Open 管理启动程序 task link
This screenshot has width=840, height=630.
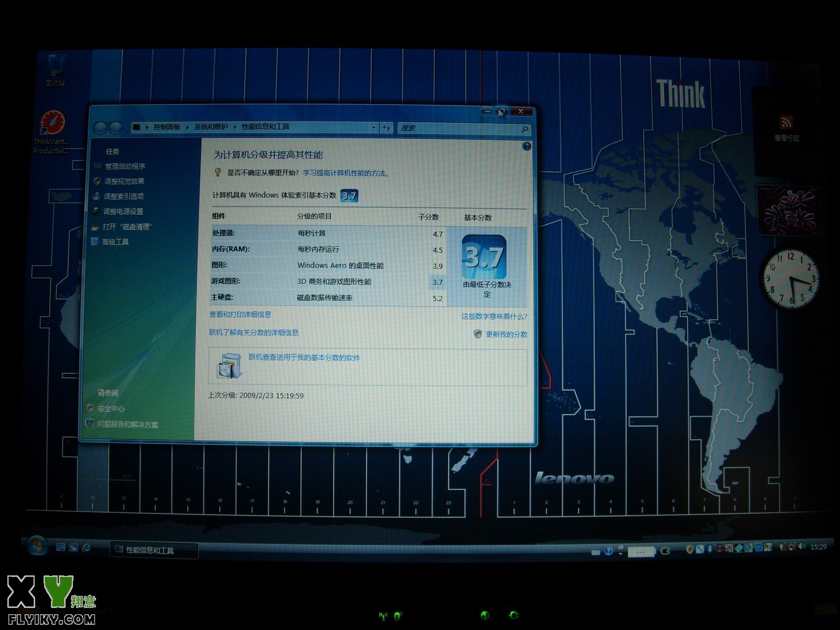(x=125, y=166)
